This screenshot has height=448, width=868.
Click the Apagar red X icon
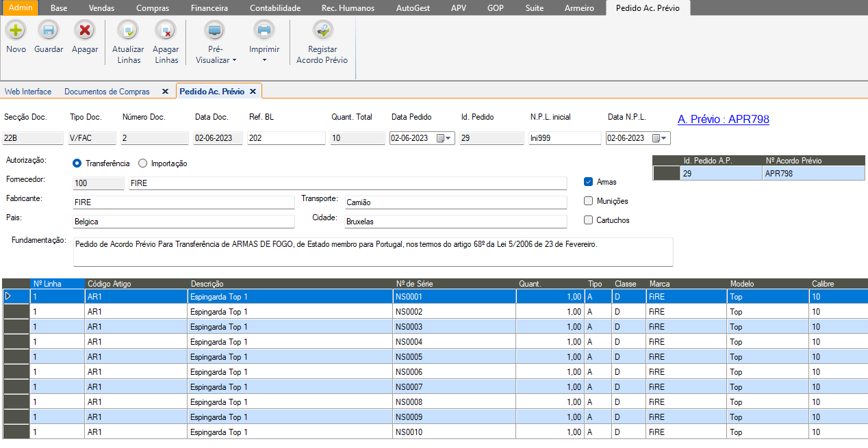point(85,31)
